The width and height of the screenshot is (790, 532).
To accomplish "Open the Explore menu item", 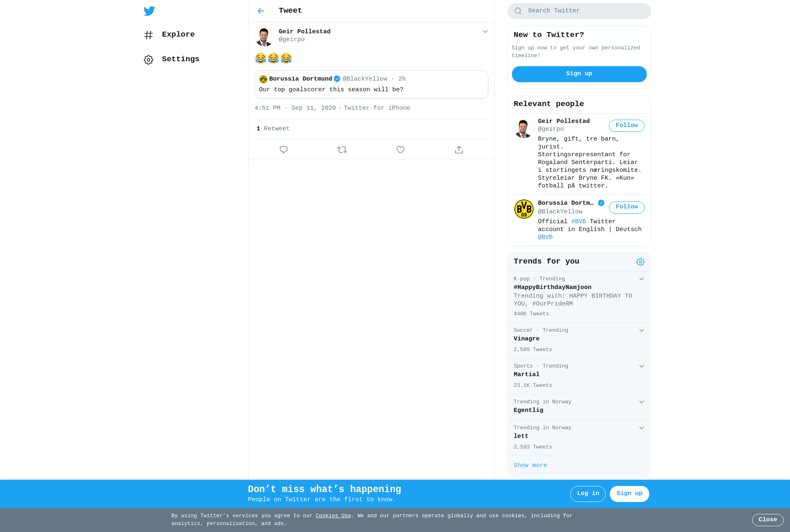I will click(170, 35).
